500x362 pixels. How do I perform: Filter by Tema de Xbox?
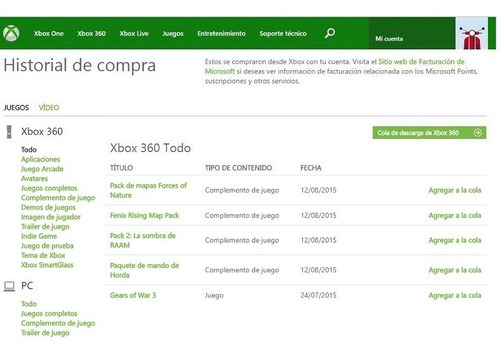[43, 256]
